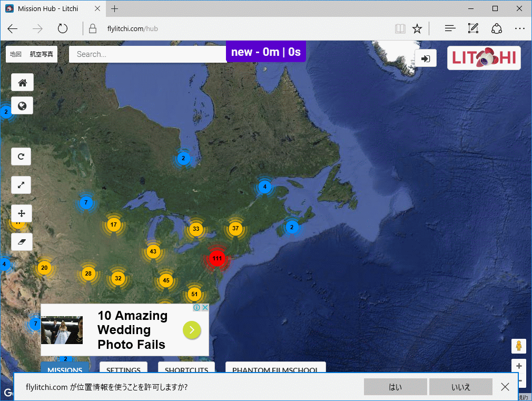Click the home icon button on map
The width and height of the screenshot is (532, 401).
pos(22,82)
